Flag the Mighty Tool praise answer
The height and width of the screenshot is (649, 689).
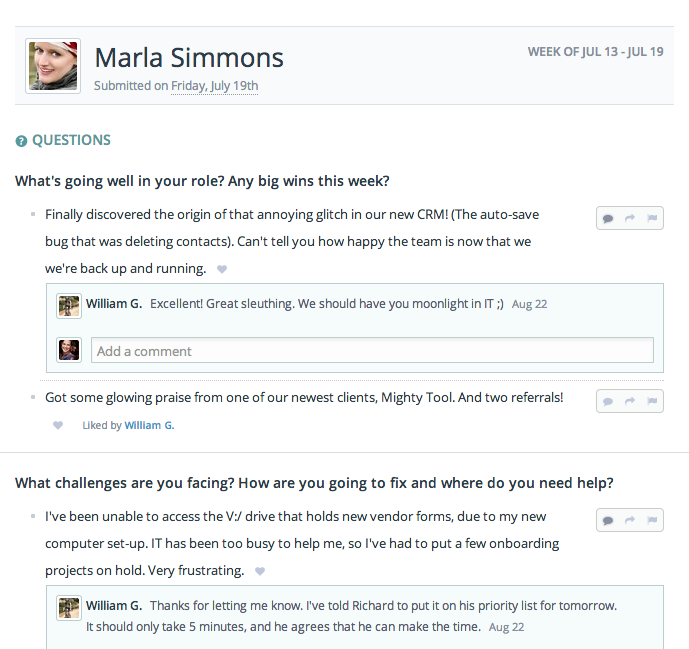click(652, 401)
